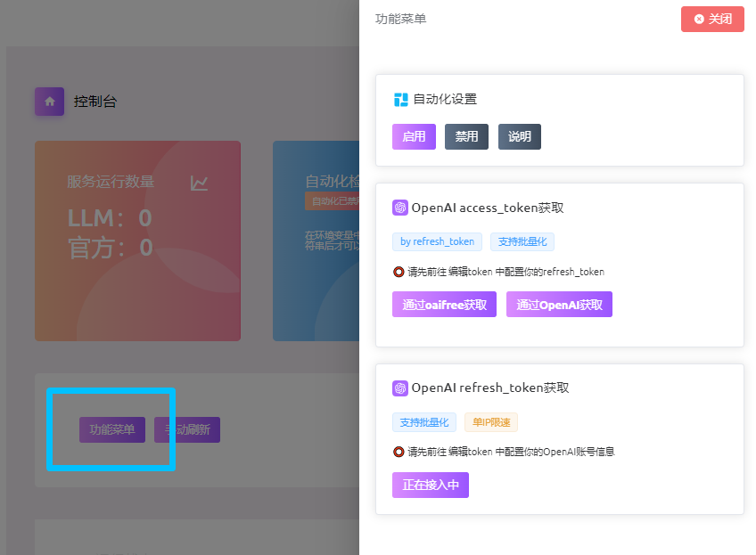The image size is (756, 555).
Task: Click the OpenAI logo beside refresh_token获取
Action: pos(400,388)
